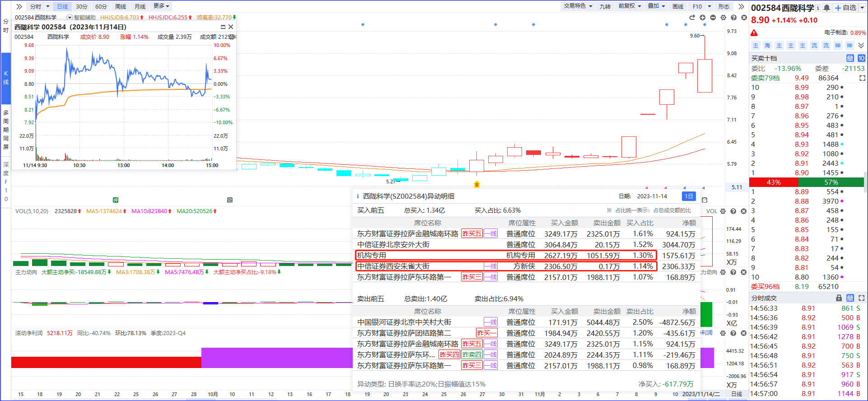Select K线 in left sidebar

pos(6,78)
